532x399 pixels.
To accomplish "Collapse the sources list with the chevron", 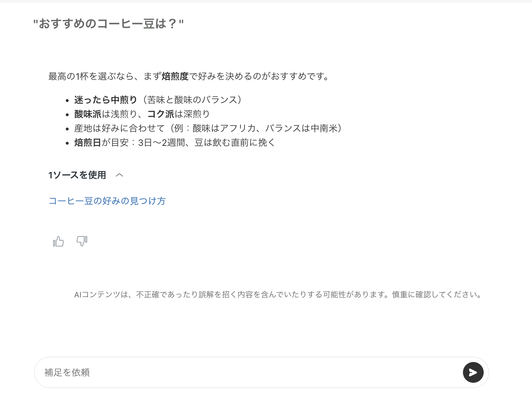I will (x=119, y=175).
